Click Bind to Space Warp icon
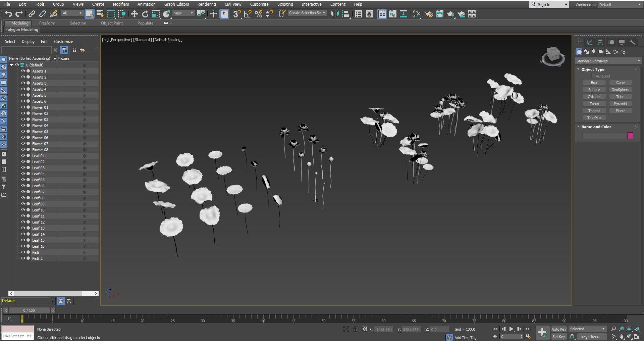Viewport: 644px width, 341px height. 53,14
